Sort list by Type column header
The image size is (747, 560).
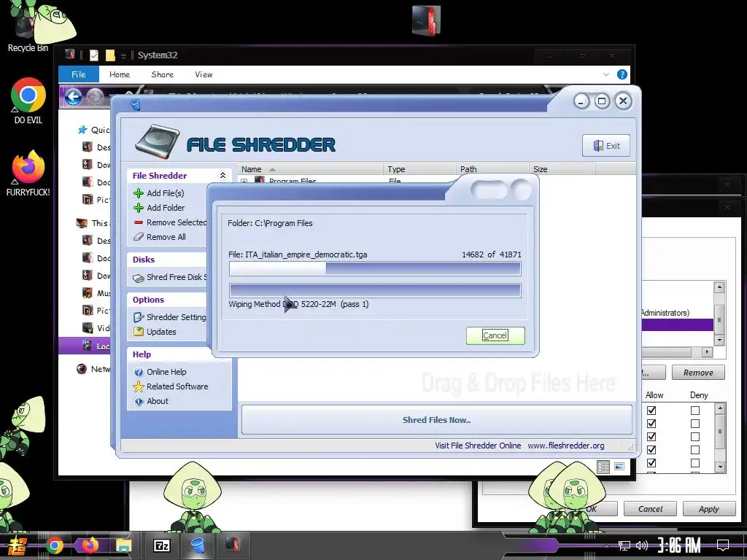pos(419,169)
